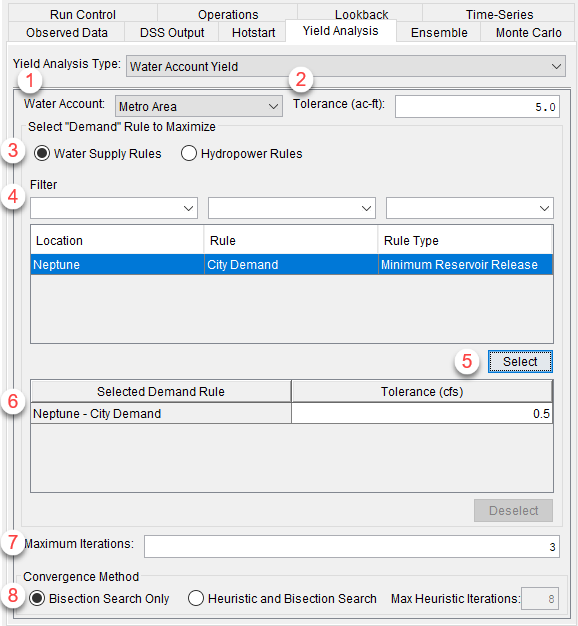This screenshot has height=626, width=578.
Task: Choose Heuristic and Bisection Search option
Action: 196,598
